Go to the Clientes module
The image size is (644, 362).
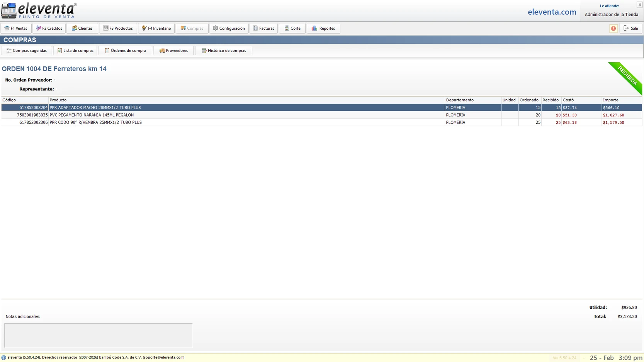tap(82, 28)
